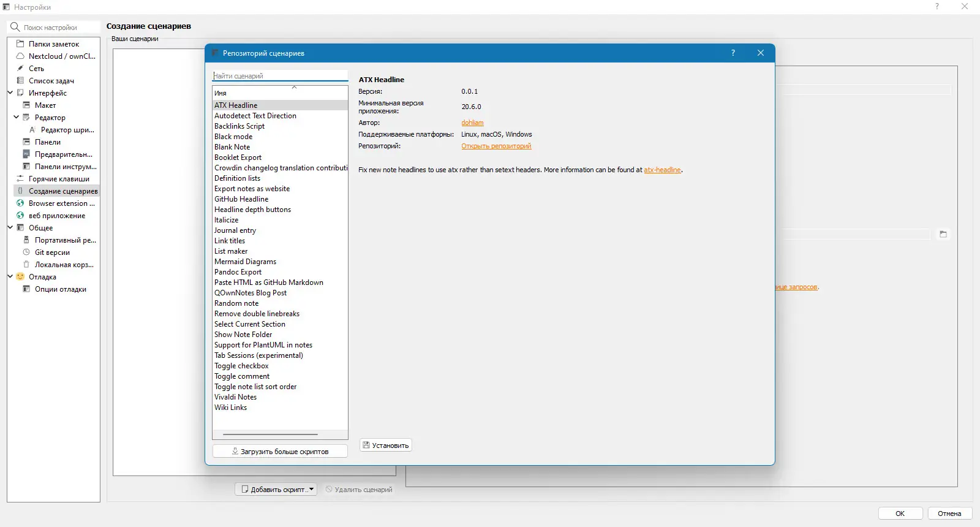Collapse the Отладка tree node

[x=10, y=277]
